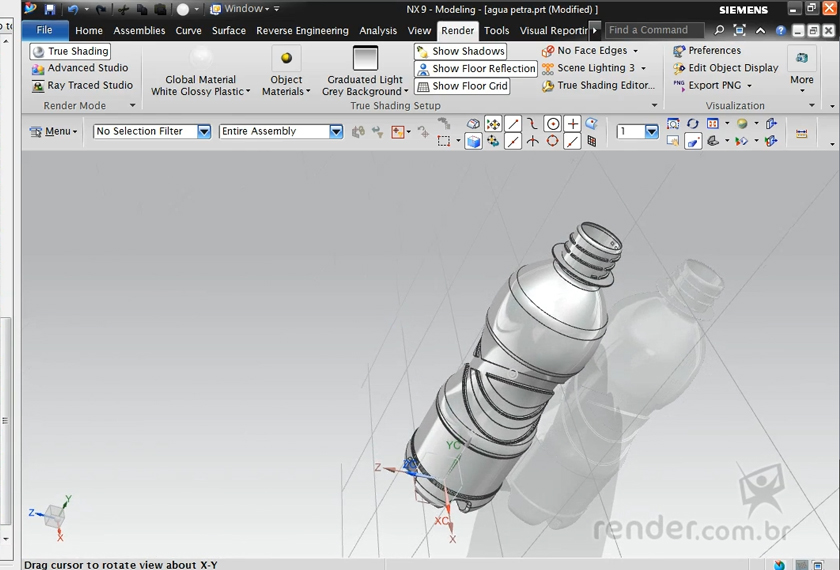Click the Advanced Studio icon

[39, 69]
